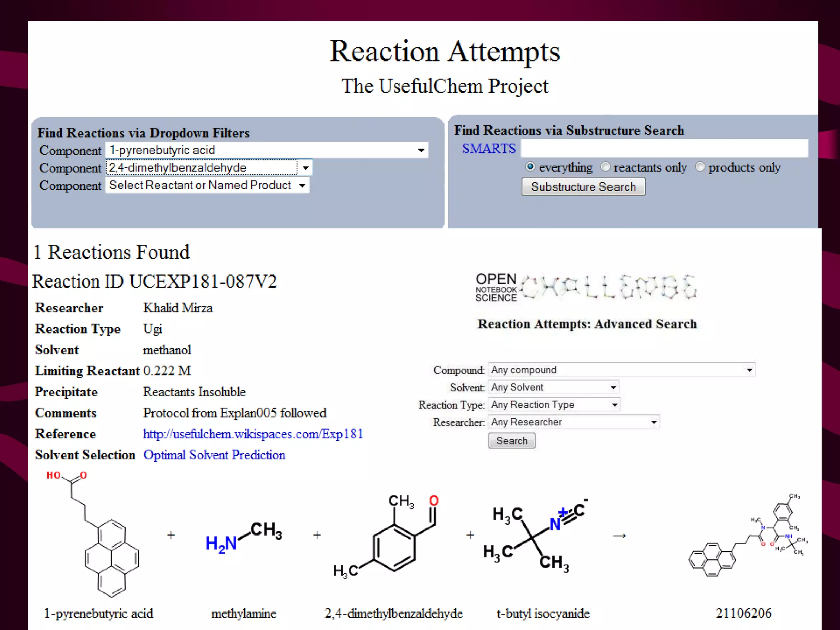Image resolution: width=840 pixels, height=630 pixels.
Task: Expand the 'Any Solvent' dropdown
Action: click(x=553, y=388)
